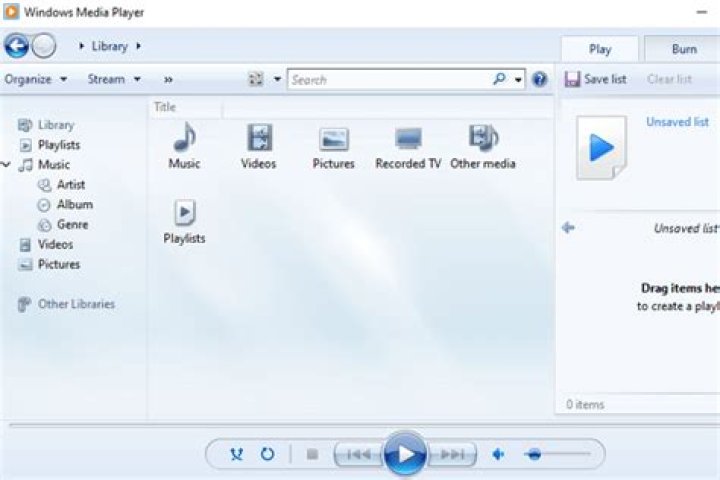Image resolution: width=720 pixels, height=480 pixels.
Task: Click the back navigation arrow button
Action: pyautogui.click(x=16, y=46)
